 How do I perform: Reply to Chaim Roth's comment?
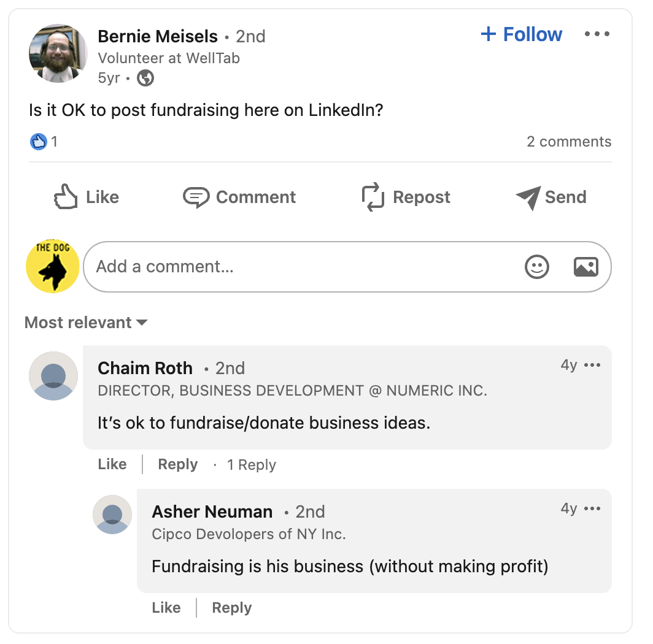pos(178,464)
